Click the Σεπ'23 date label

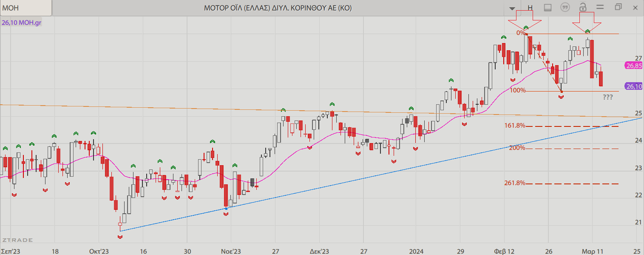pos(11,251)
